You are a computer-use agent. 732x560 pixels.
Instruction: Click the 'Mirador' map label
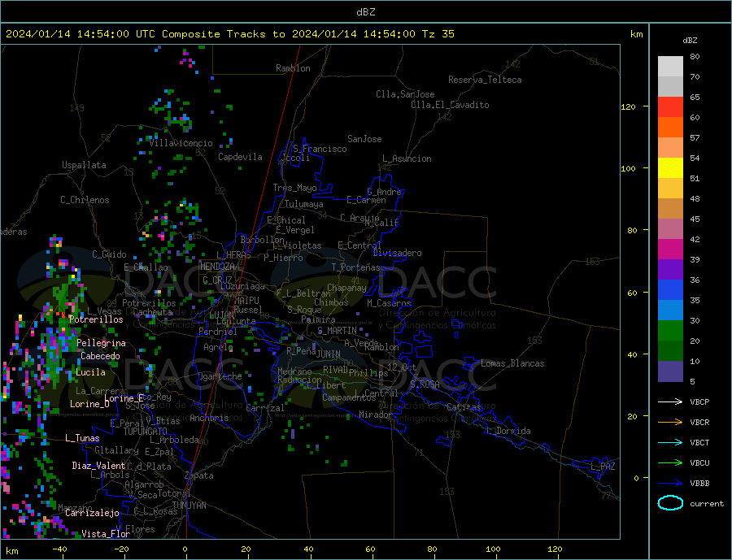click(376, 415)
